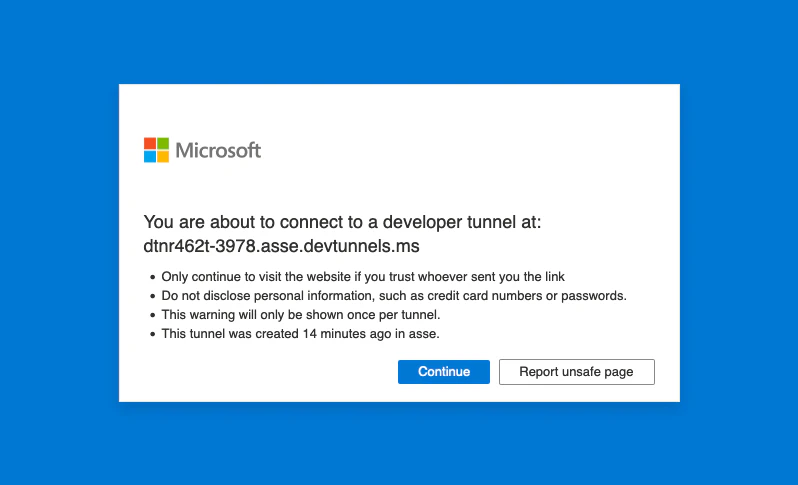The height and width of the screenshot is (485, 798).
Task: Click the Continue button
Action: [x=443, y=372]
